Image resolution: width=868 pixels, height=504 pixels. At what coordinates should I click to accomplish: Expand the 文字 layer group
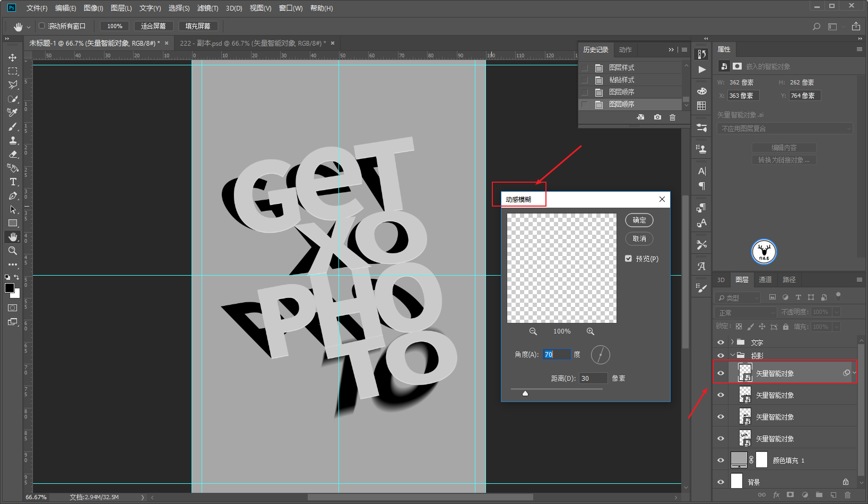[x=732, y=342]
